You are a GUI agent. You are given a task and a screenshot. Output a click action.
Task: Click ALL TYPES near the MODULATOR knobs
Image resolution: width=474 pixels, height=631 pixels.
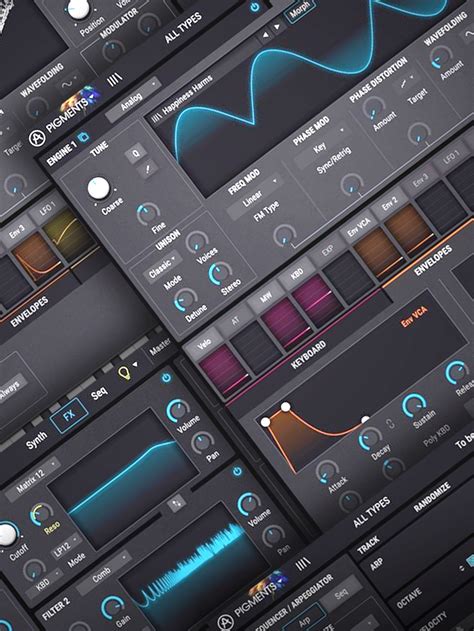183,27
